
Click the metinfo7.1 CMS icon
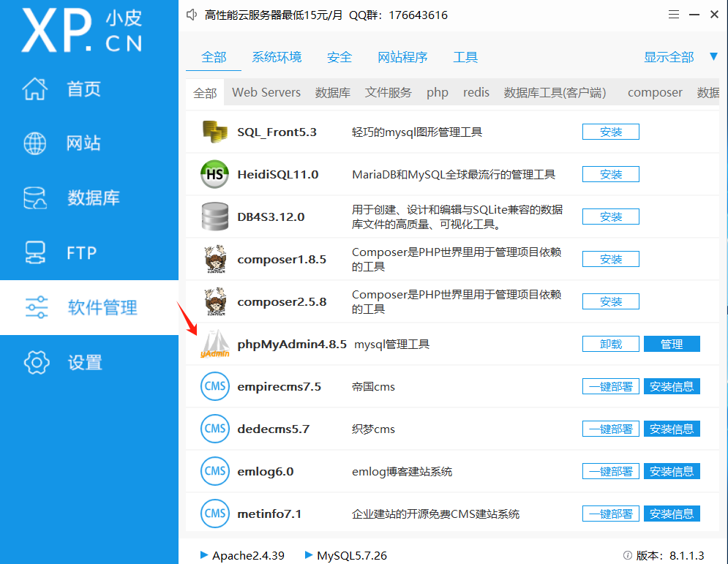[x=215, y=514]
